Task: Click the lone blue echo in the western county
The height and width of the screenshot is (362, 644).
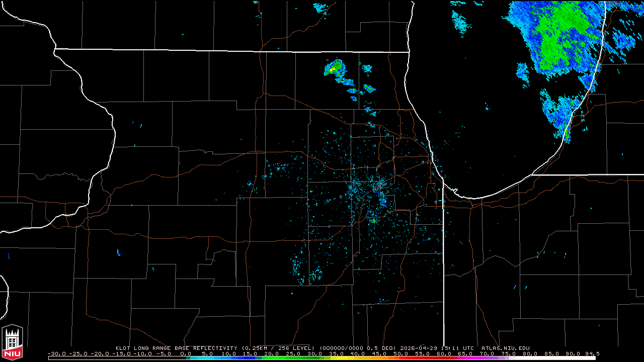Action: [119, 252]
